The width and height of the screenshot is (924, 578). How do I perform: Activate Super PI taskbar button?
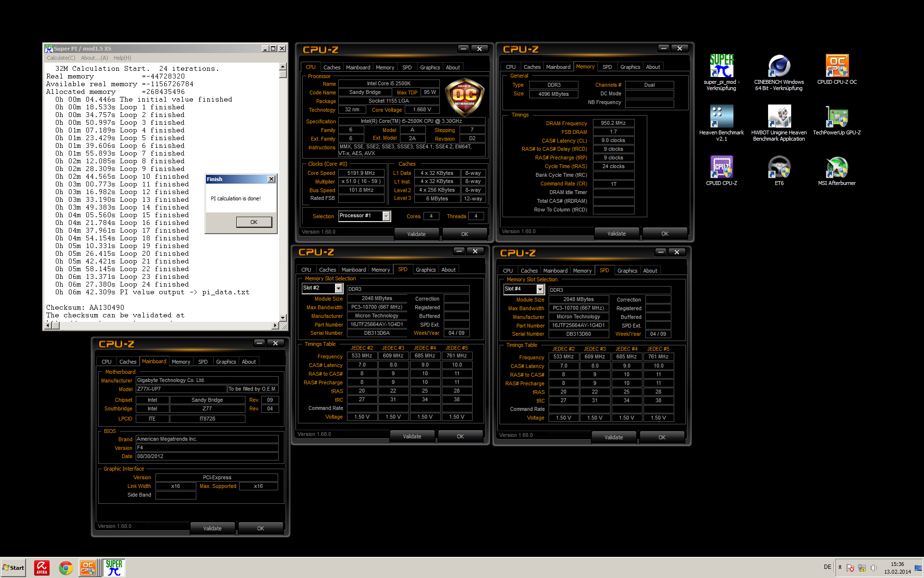point(114,568)
